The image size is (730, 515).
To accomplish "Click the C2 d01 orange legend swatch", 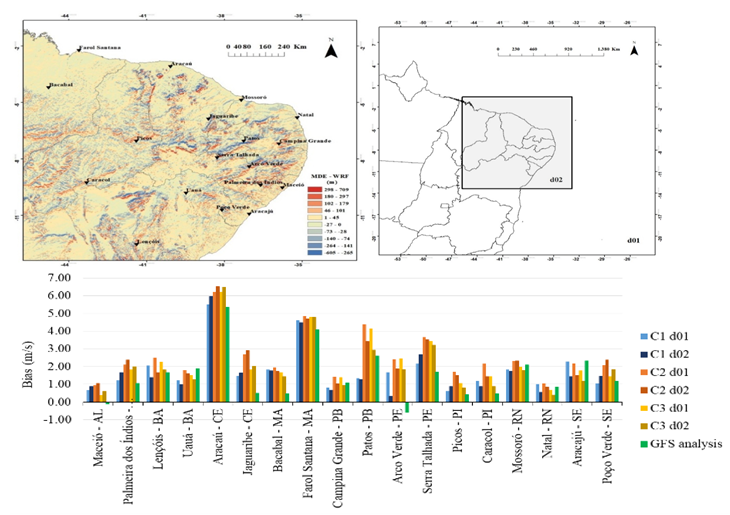I will (x=644, y=372).
